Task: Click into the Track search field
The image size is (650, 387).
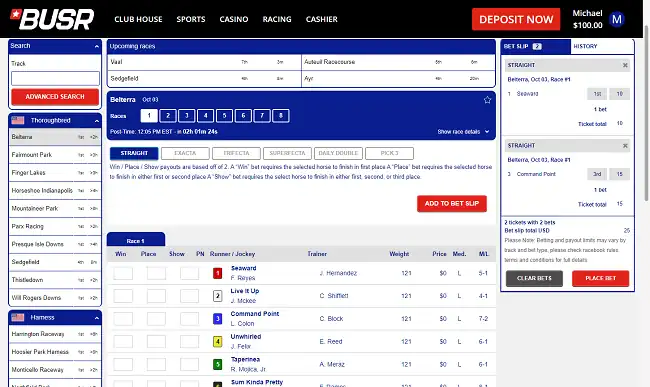Action: pos(55,78)
